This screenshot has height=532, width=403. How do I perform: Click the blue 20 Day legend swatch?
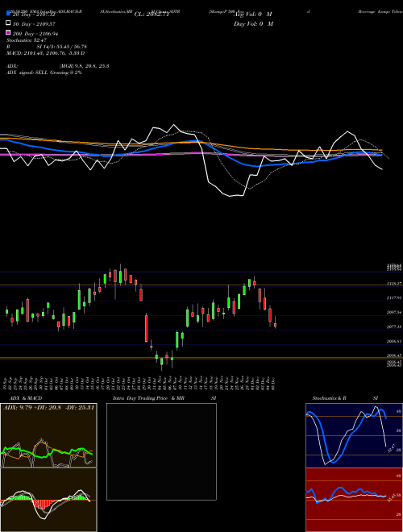click(8, 13)
